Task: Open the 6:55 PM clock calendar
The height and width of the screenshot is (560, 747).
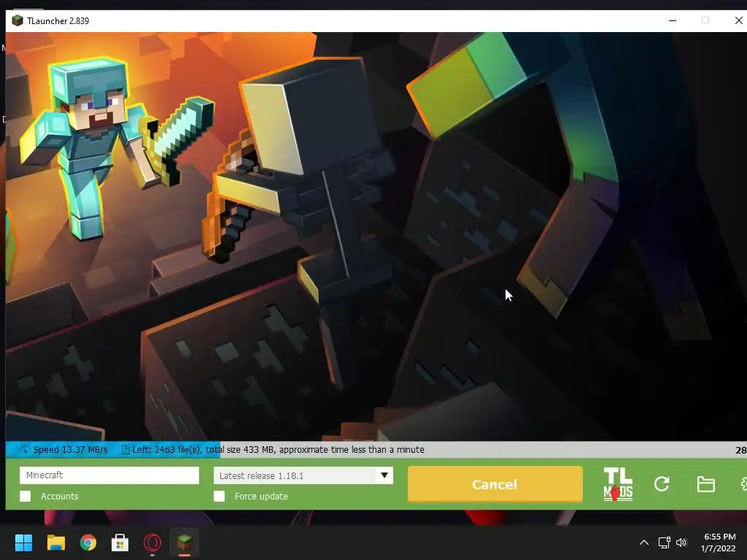Action: [719, 542]
